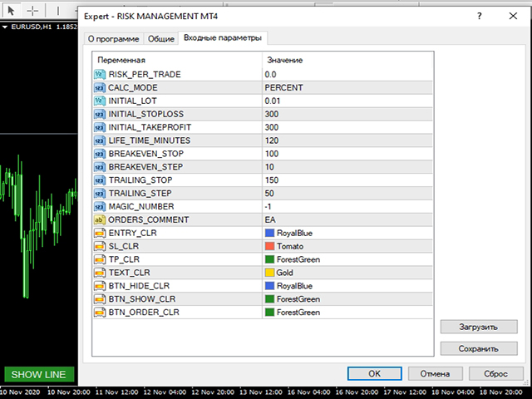Image resolution: width=532 pixels, height=399 pixels.
Task: Click the SL_CLR color type icon
Action: pos(100,246)
